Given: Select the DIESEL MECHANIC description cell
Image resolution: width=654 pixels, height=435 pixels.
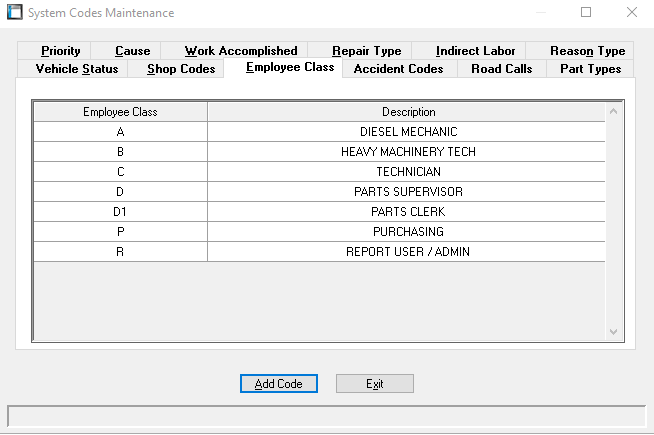Looking at the screenshot, I should point(407,132).
